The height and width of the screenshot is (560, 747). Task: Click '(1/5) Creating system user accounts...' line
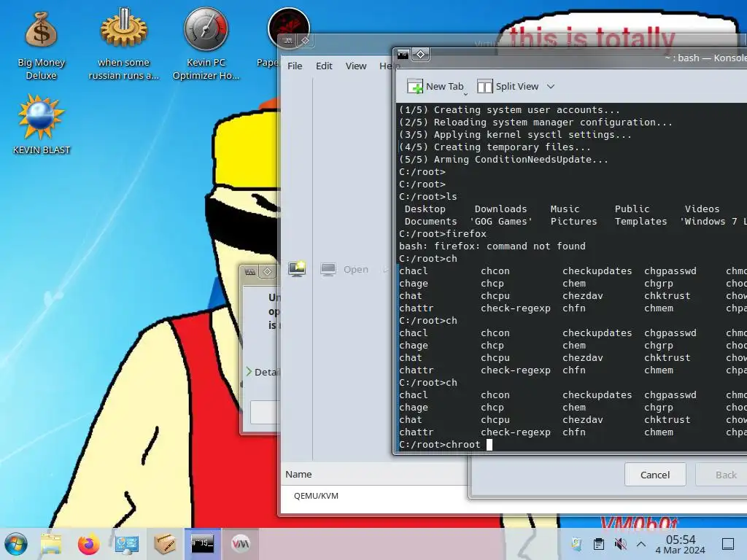pyautogui.click(x=509, y=110)
